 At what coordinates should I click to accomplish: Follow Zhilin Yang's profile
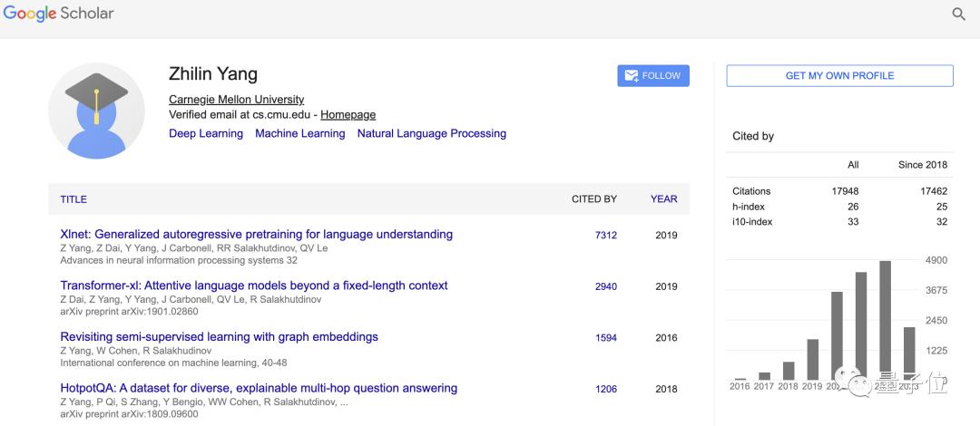(653, 76)
